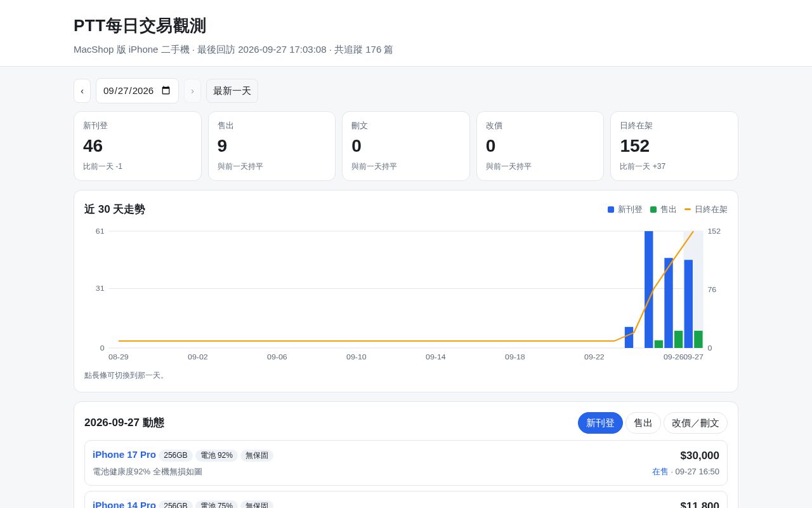
Task: Click the 日終在架 card showing 152
Action: point(674,146)
